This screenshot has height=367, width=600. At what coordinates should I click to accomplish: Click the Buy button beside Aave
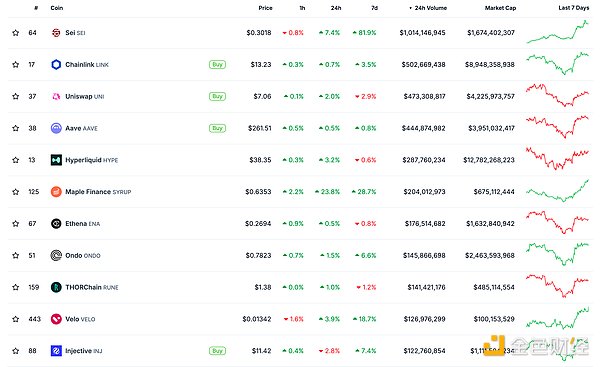[217, 128]
